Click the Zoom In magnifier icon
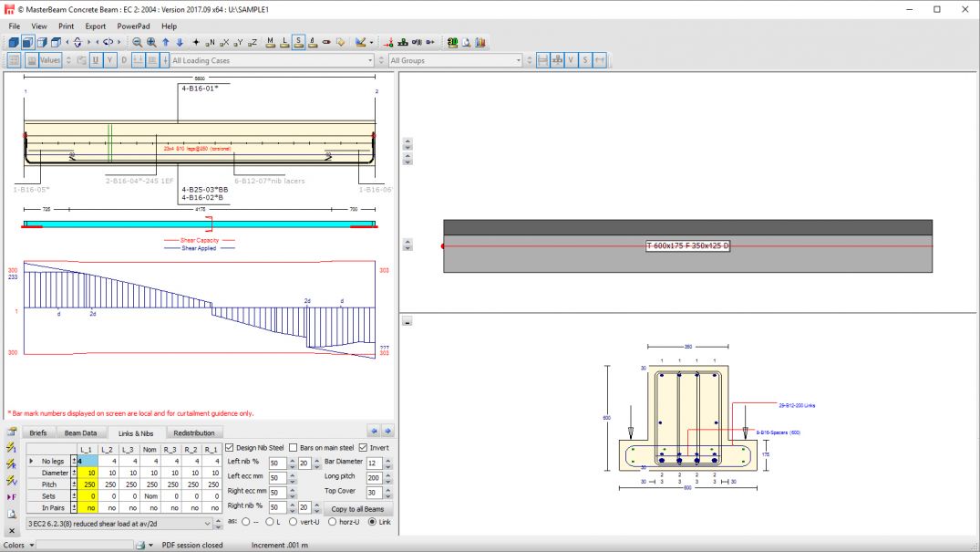This screenshot has width=980, height=552. (151, 42)
